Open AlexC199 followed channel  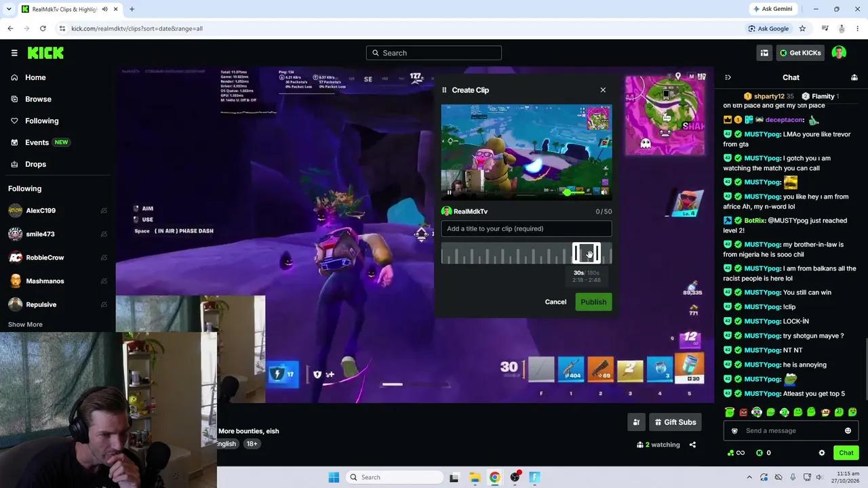coord(41,211)
